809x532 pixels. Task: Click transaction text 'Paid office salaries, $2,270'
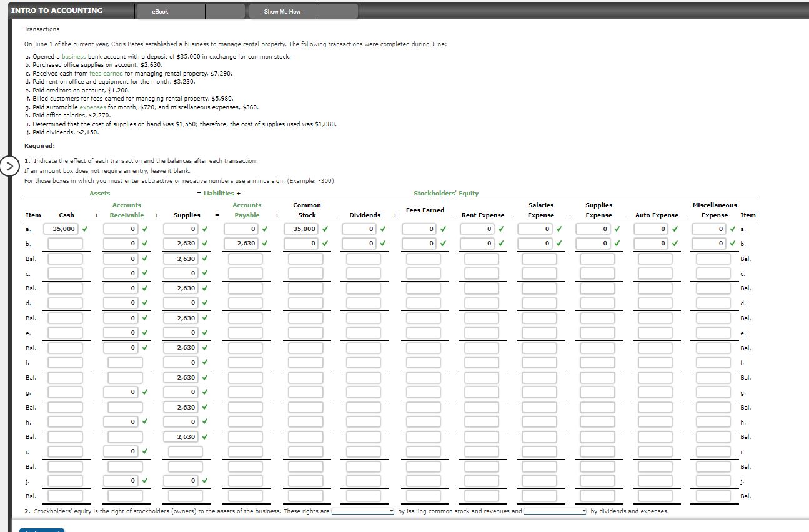coord(72,116)
